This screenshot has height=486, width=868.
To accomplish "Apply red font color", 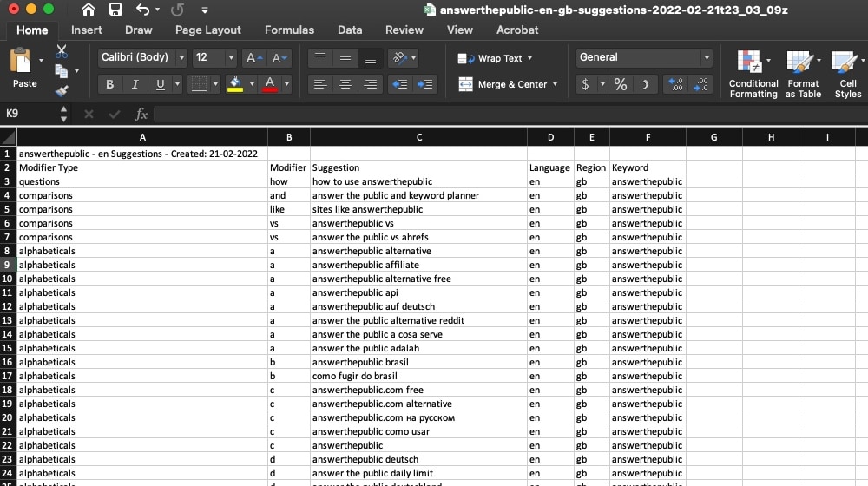I will click(270, 84).
